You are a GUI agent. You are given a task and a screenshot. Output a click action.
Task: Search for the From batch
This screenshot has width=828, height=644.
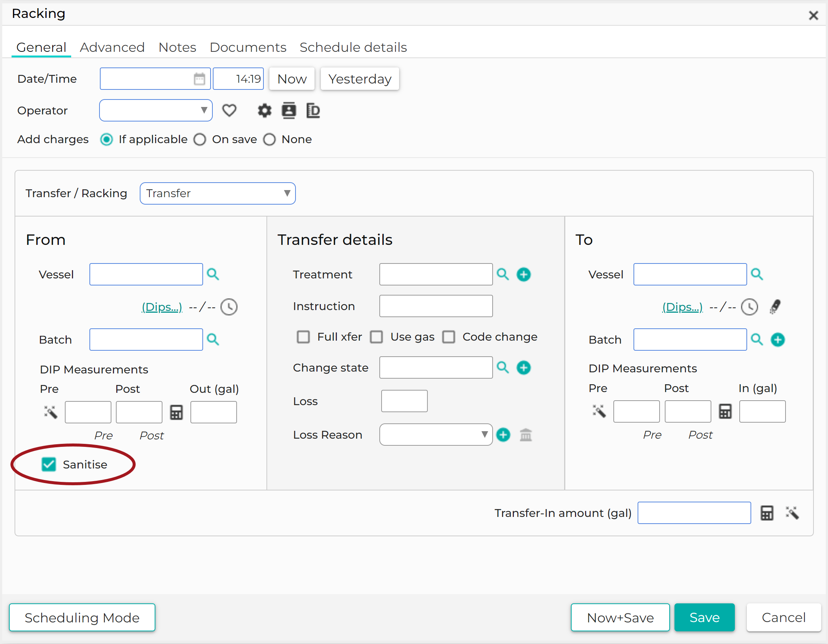(x=213, y=340)
